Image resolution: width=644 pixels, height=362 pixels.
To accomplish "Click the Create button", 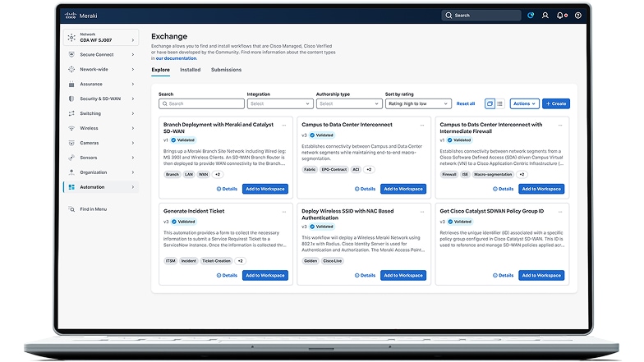I will pos(556,104).
